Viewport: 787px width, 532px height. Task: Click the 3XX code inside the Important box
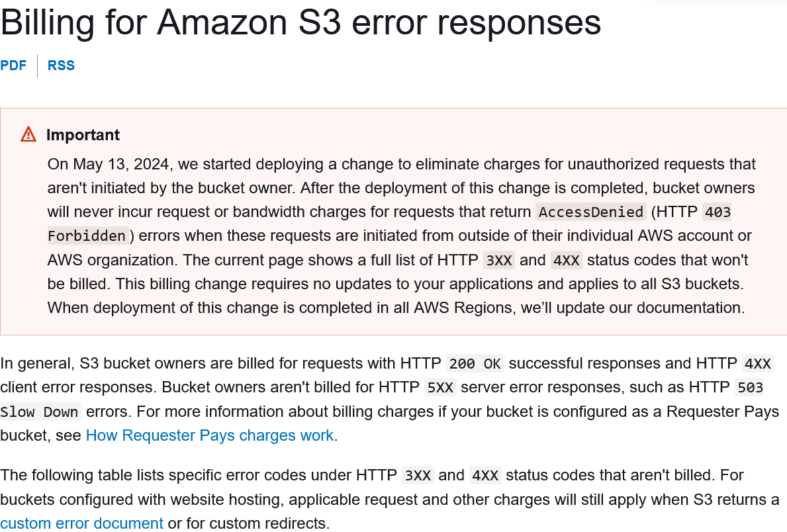(499, 261)
